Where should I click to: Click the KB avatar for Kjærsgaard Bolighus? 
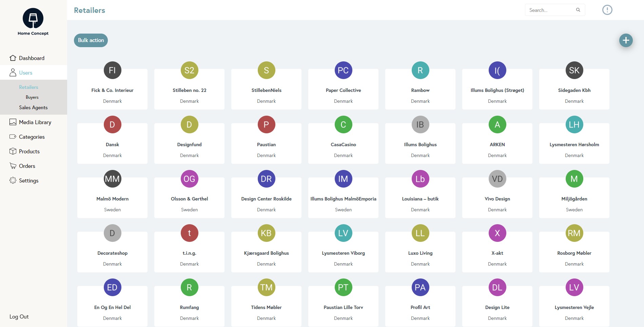click(266, 233)
